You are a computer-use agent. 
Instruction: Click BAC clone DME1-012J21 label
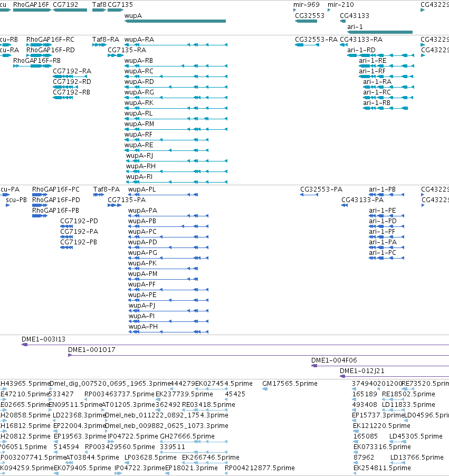362,370
